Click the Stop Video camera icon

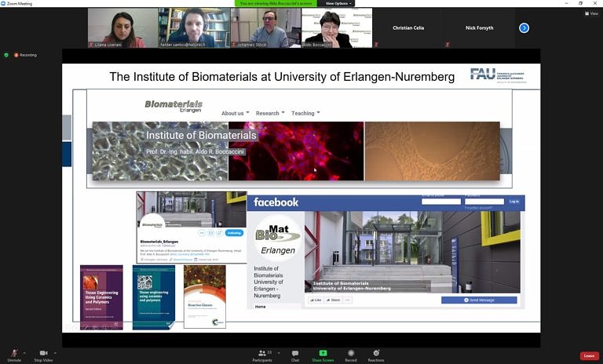43,352
